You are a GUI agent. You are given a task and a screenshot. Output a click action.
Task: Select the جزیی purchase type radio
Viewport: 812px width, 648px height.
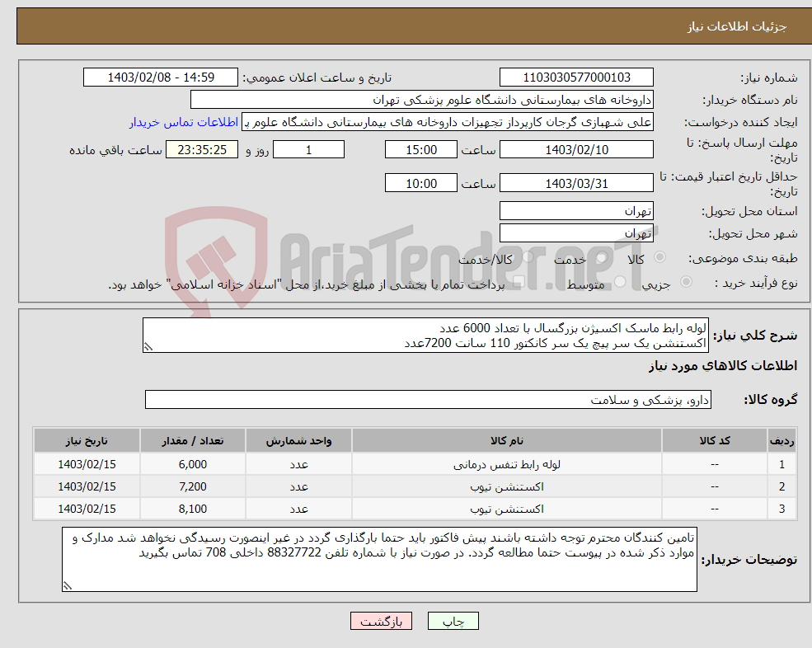(x=686, y=281)
